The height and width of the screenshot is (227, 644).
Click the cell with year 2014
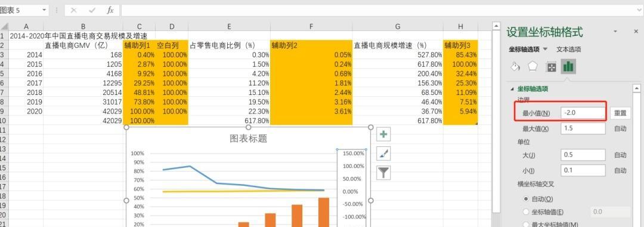click(26, 55)
